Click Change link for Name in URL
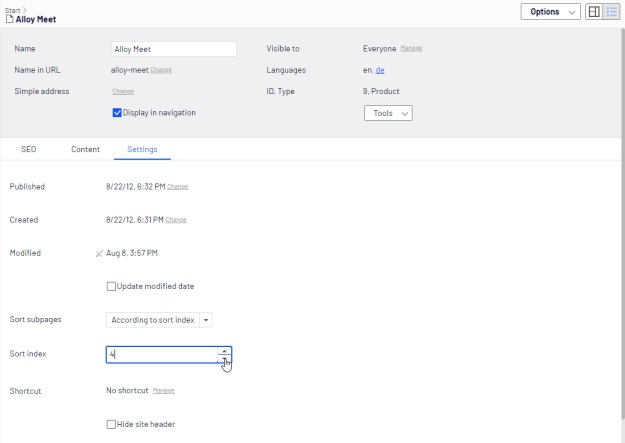 pyautogui.click(x=161, y=70)
